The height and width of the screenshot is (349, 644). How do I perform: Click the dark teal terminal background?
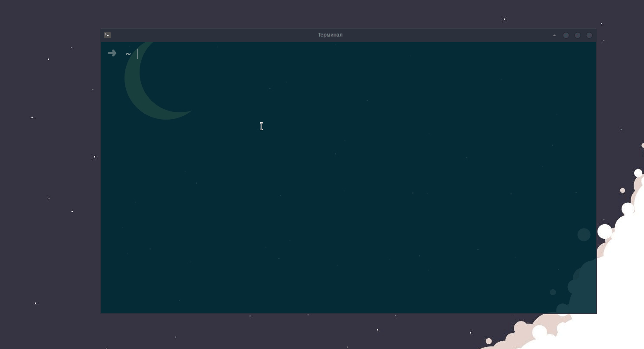click(x=345, y=194)
